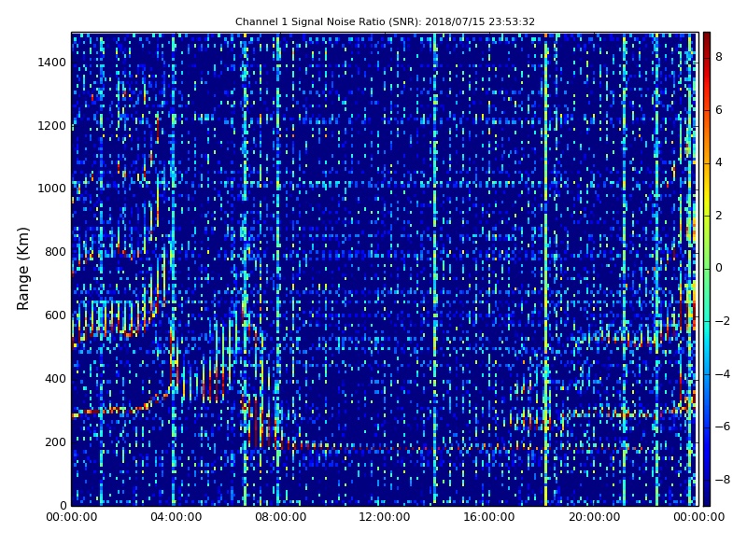This screenshot has height=560, width=747.
Task: Click the 1200 range tick label
Action: tap(51, 126)
